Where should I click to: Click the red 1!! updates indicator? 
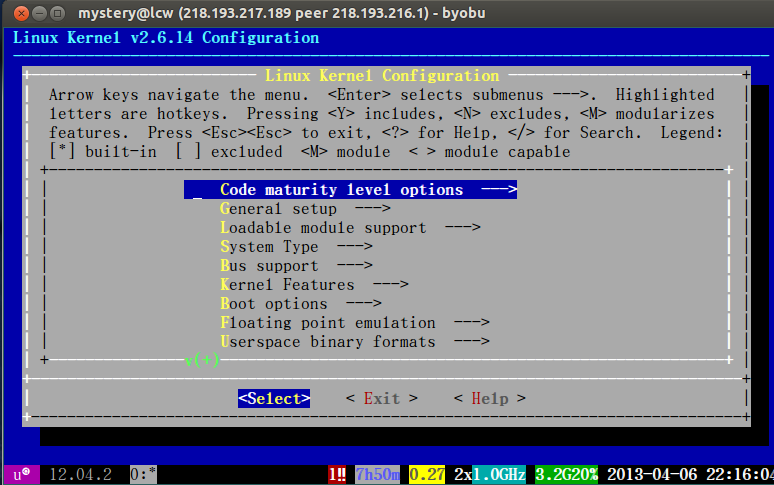pos(337,475)
